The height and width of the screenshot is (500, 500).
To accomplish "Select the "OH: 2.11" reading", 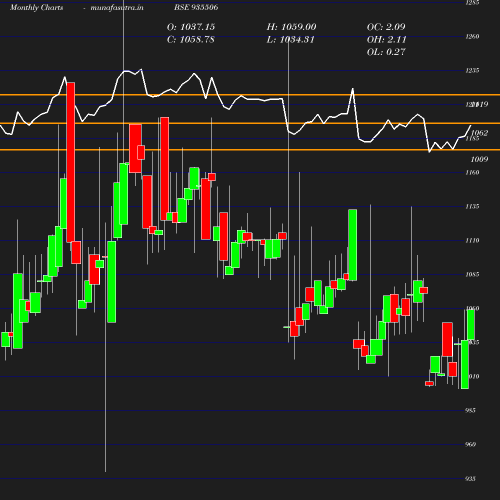I will click(x=386, y=40).
